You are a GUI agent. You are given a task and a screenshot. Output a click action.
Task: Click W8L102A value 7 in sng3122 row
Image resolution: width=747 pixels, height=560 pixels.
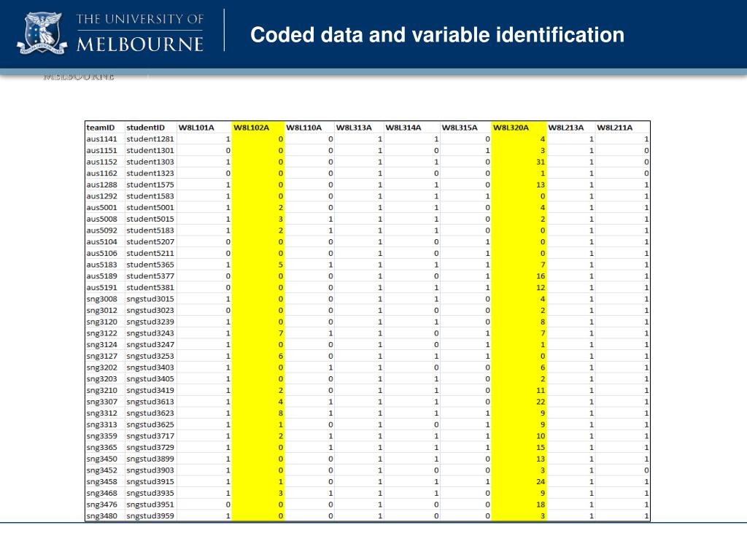281,333
